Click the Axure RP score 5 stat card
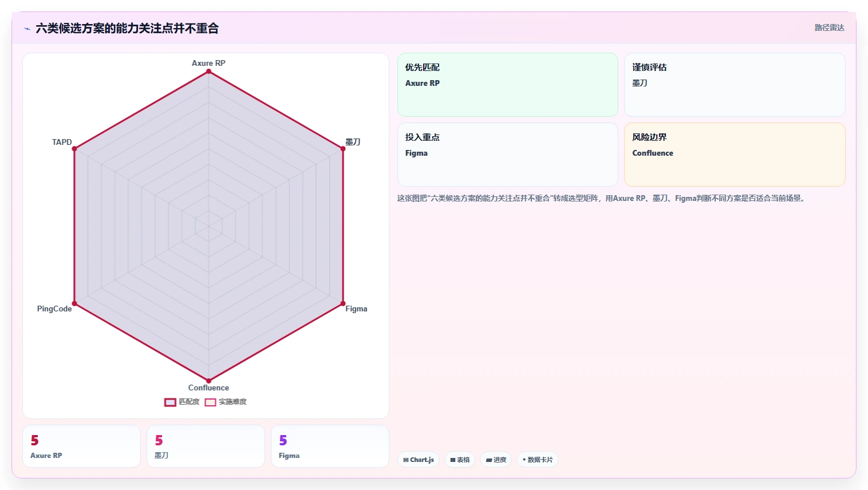Viewport: 868px width, 490px height. coord(81,446)
